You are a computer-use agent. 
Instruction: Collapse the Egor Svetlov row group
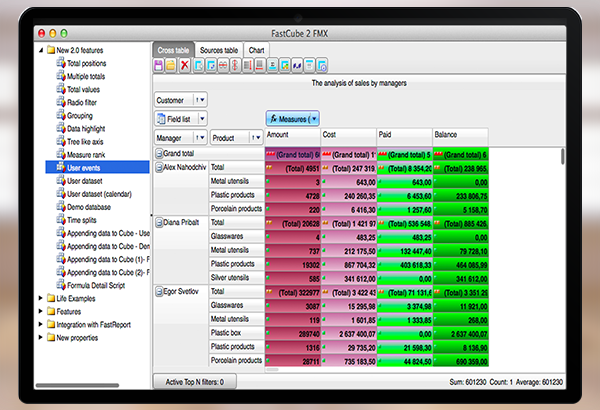coord(159,291)
